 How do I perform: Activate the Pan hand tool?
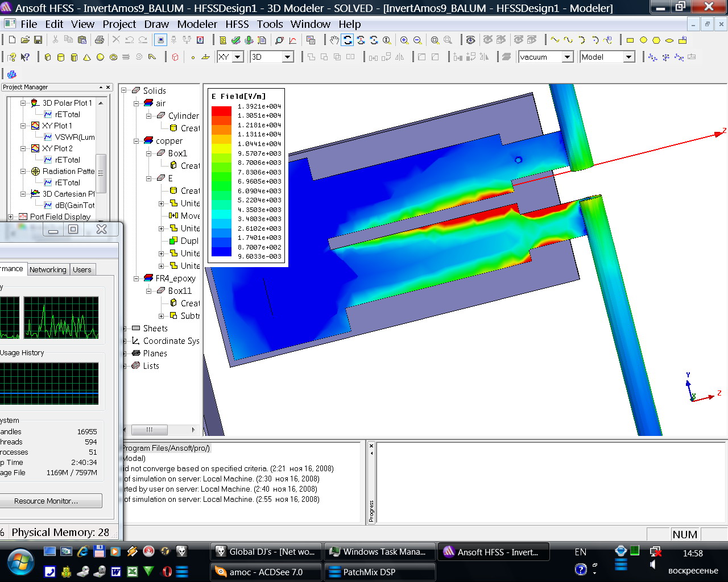coord(334,40)
